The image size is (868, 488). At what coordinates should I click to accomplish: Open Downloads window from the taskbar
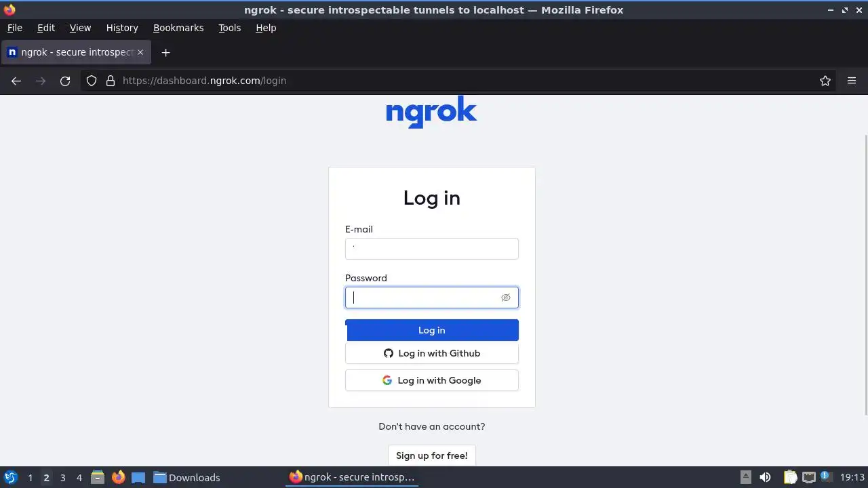pyautogui.click(x=186, y=477)
